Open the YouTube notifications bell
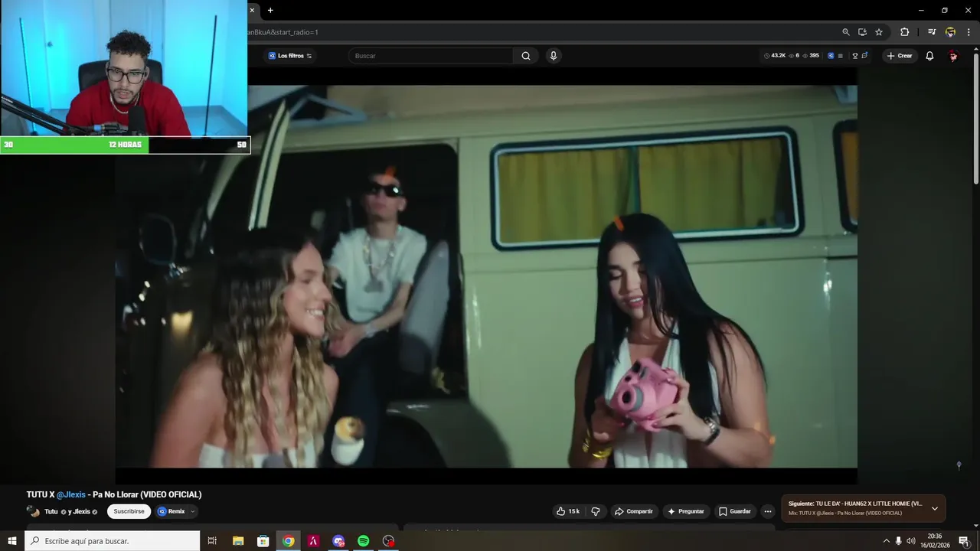Viewport: 980px width, 551px height. tap(929, 56)
